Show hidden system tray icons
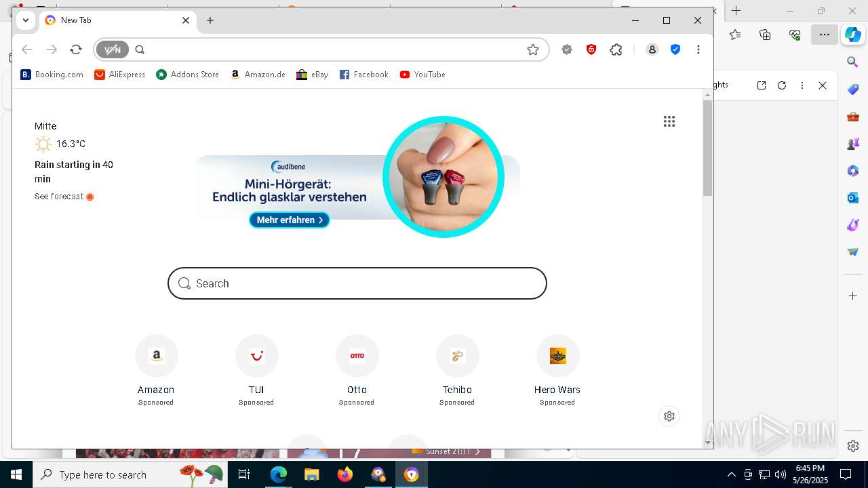868x488 pixels. [731, 474]
